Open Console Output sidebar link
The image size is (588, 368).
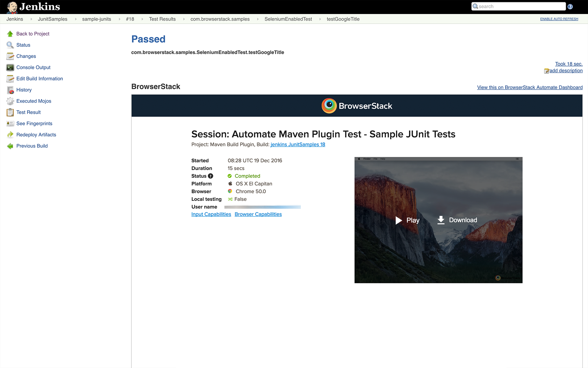[33, 67]
